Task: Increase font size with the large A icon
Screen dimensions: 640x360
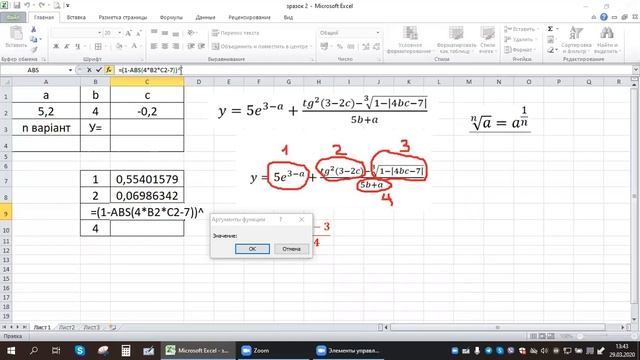Action: pyautogui.click(x=128, y=33)
